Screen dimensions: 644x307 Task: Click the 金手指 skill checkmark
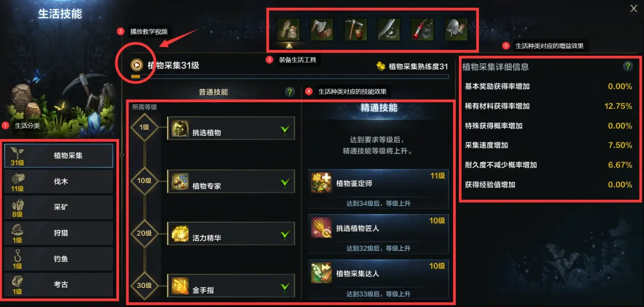[285, 286]
